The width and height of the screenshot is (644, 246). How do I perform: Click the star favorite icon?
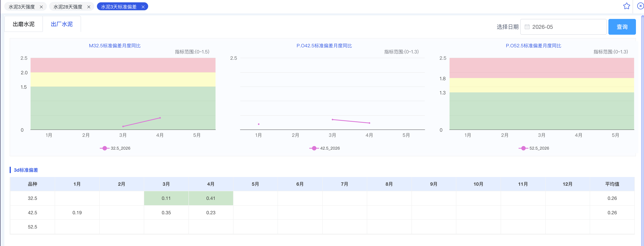tap(626, 6)
